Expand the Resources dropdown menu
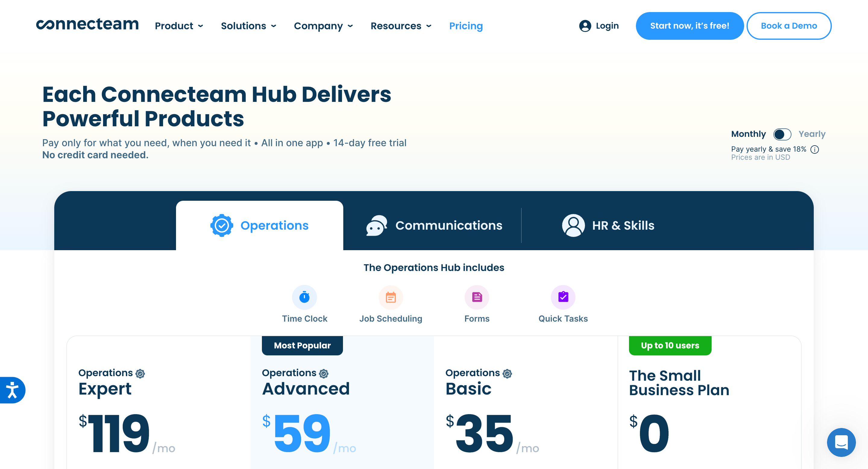 click(401, 26)
